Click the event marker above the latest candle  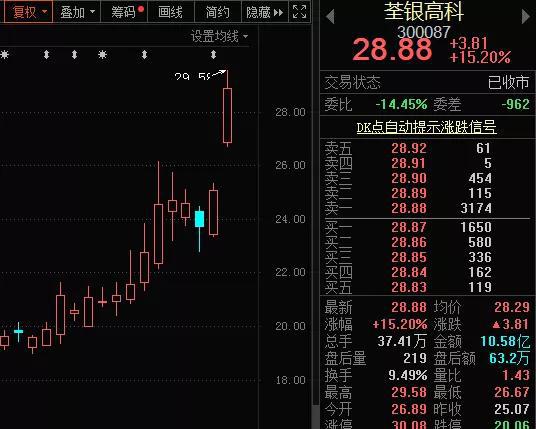point(213,54)
